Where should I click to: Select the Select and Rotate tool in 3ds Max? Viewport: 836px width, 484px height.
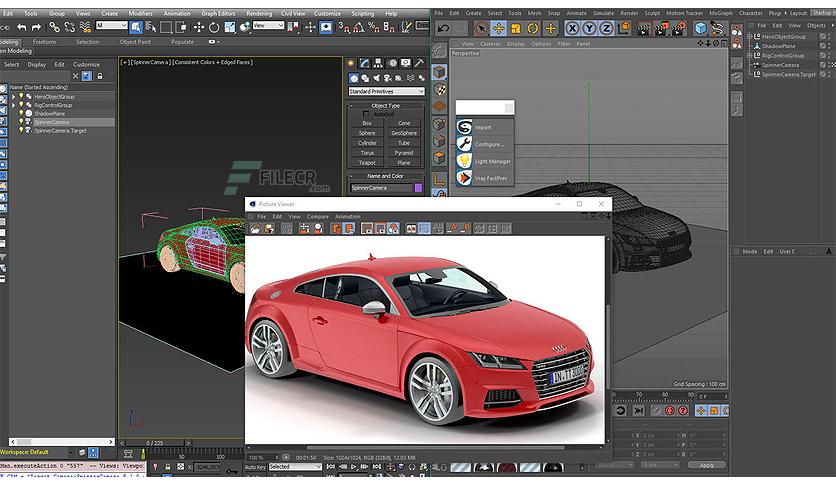pyautogui.click(x=214, y=27)
